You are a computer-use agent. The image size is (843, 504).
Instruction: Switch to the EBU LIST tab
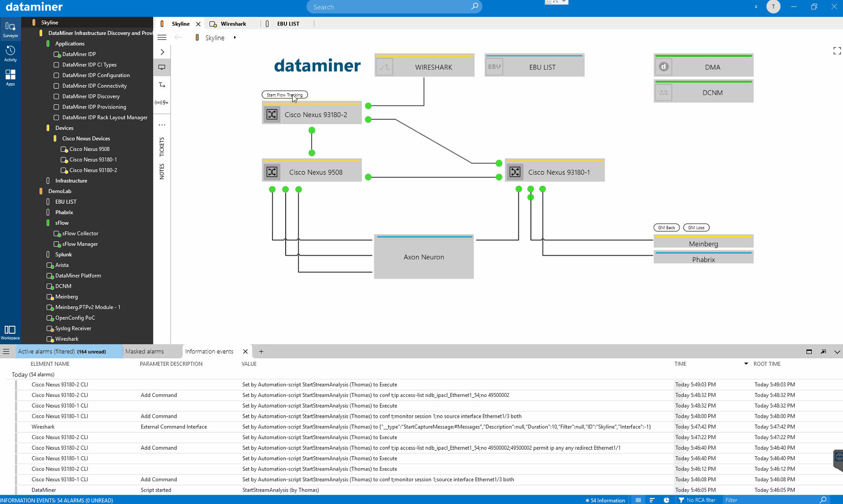pos(288,24)
